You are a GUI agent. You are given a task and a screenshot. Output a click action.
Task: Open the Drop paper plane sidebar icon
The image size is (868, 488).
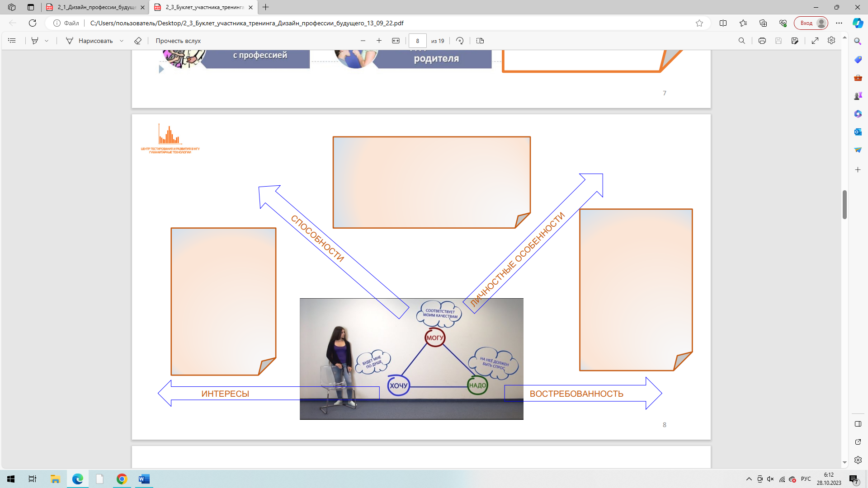pyautogui.click(x=858, y=150)
